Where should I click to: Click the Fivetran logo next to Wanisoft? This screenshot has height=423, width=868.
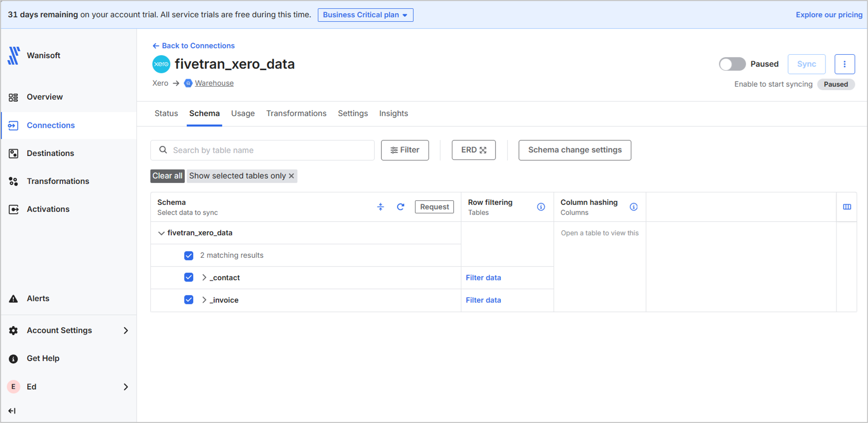click(x=14, y=56)
